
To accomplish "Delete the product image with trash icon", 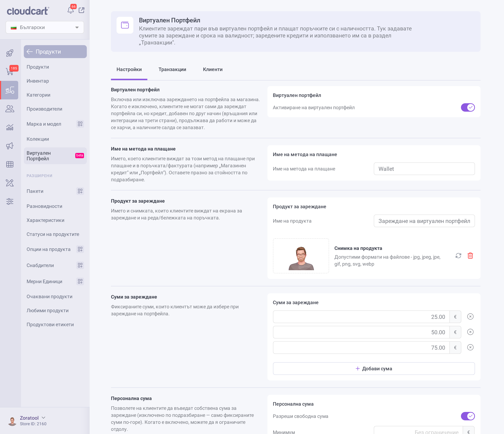I will click(x=470, y=256).
